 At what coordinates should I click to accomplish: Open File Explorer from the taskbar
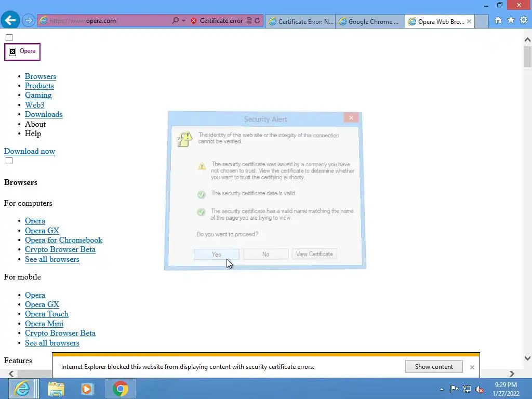point(56,389)
